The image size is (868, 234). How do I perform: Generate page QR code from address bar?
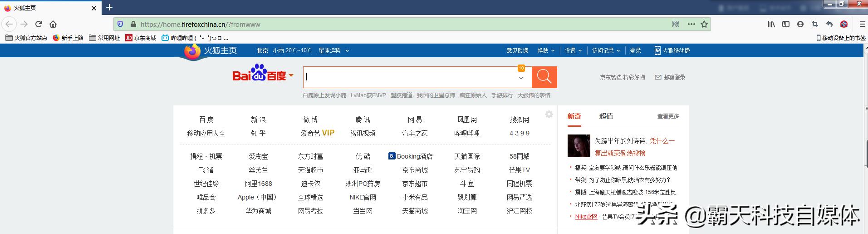676,25
